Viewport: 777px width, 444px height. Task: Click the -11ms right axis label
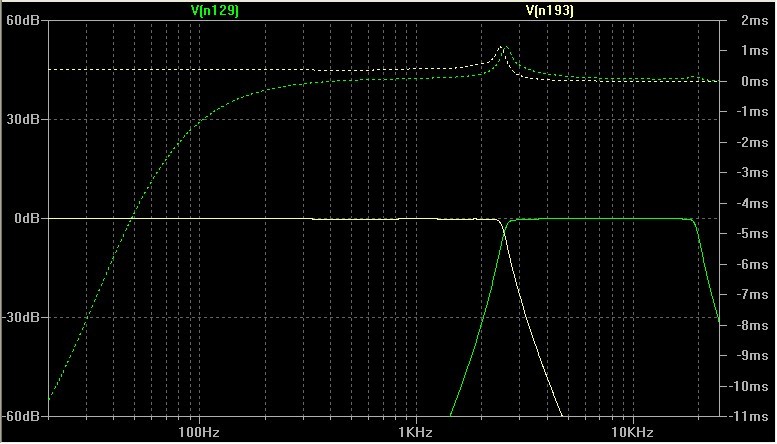coord(748,416)
